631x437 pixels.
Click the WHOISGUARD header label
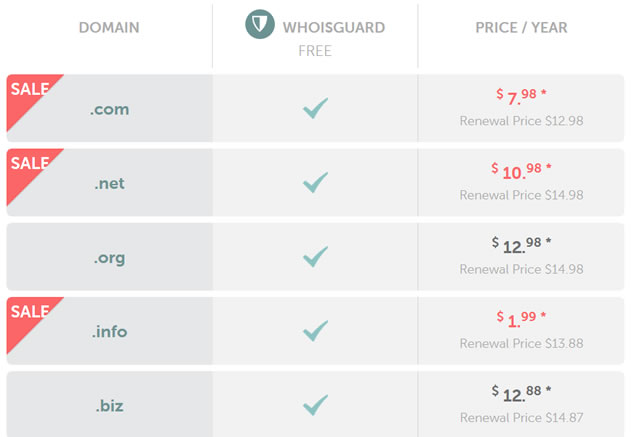(335, 28)
